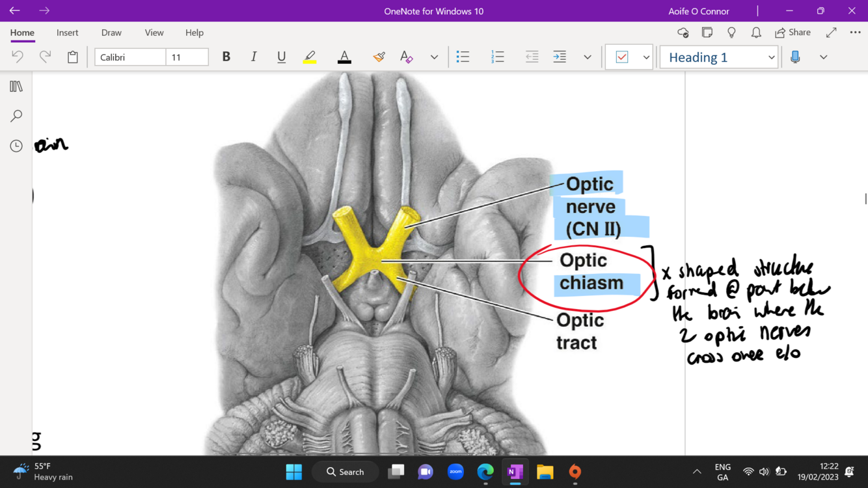Open File Explorer from the taskbar
The height and width of the screenshot is (488, 868).
[x=545, y=472]
